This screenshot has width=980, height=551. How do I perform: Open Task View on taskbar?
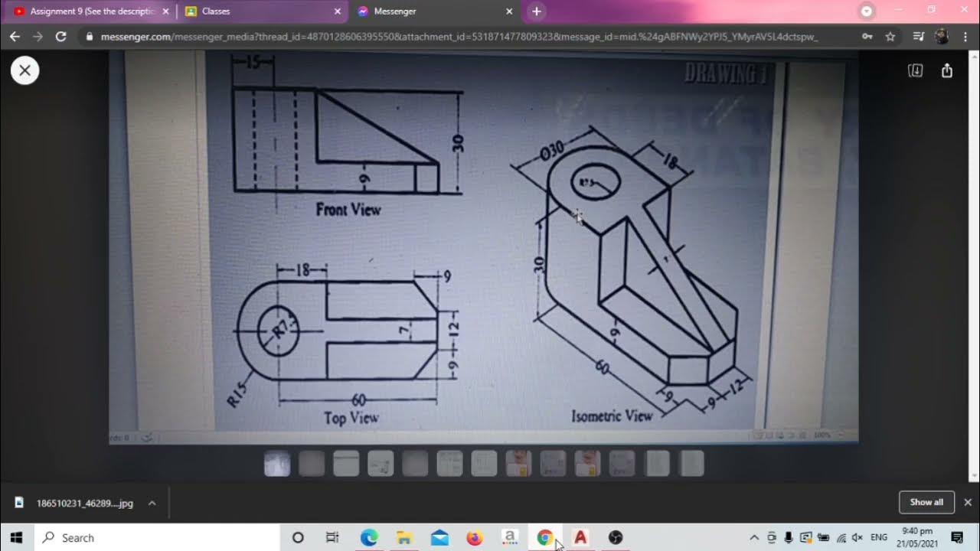[332, 538]
